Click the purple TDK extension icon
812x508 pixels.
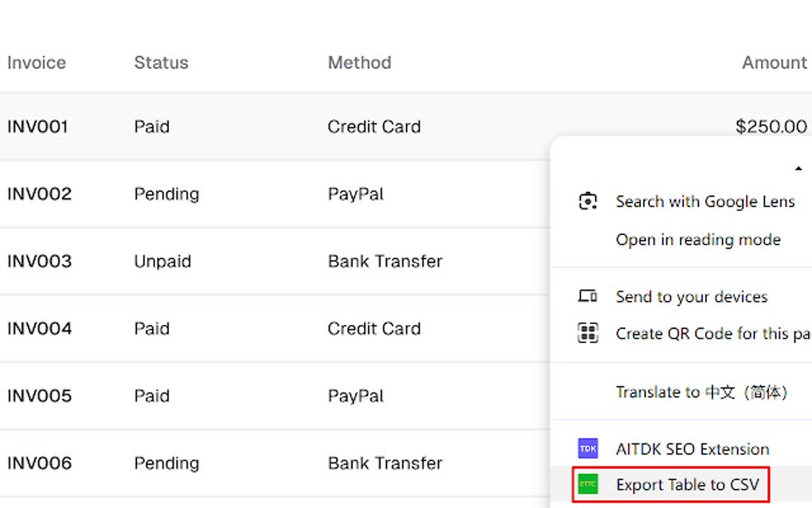(588, 448)
